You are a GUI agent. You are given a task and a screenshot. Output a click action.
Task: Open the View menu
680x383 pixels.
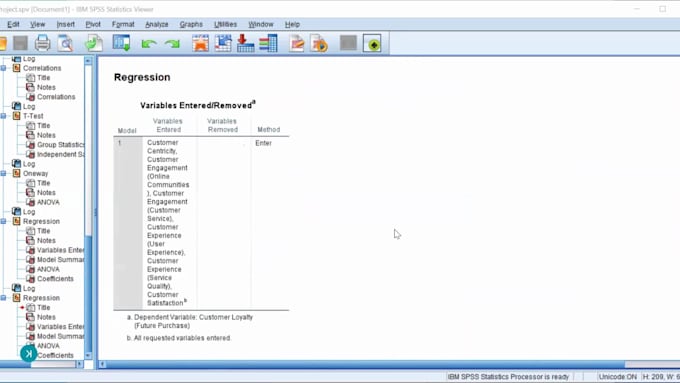click(x=37, y=24)
